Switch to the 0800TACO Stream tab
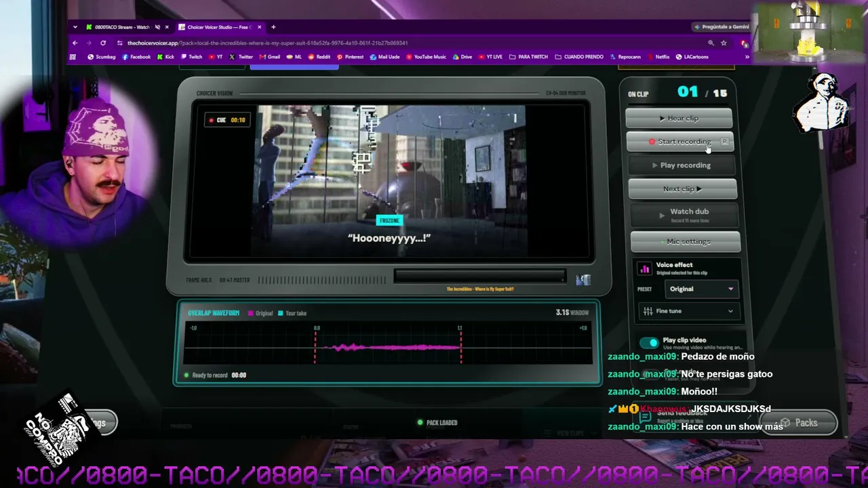 [x=127, y=27]
